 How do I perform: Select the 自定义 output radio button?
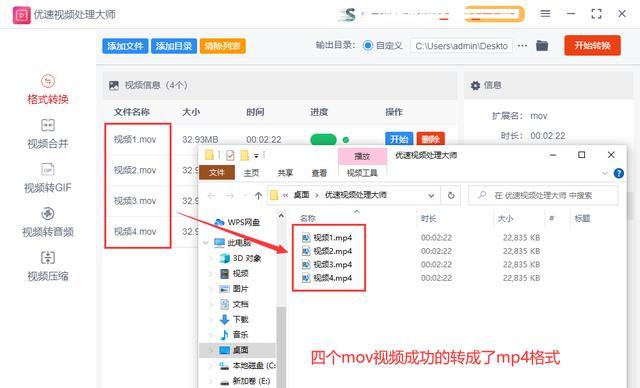tap(367, 46)
